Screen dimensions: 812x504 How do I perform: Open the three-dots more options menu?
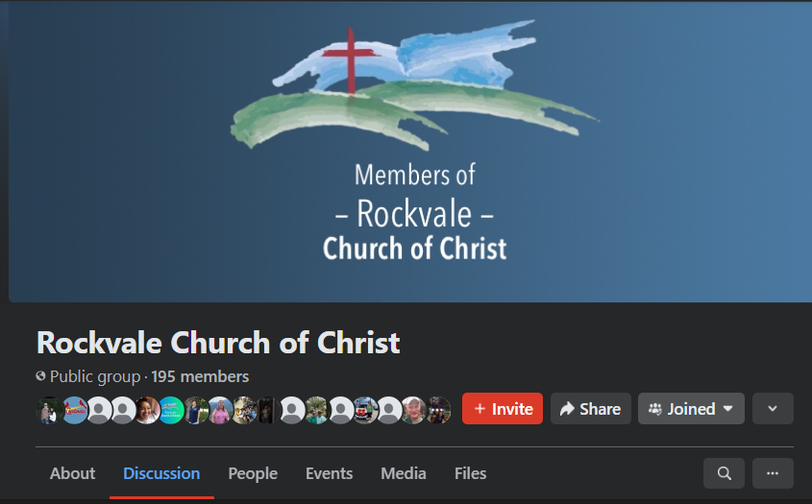pos(773,473)
